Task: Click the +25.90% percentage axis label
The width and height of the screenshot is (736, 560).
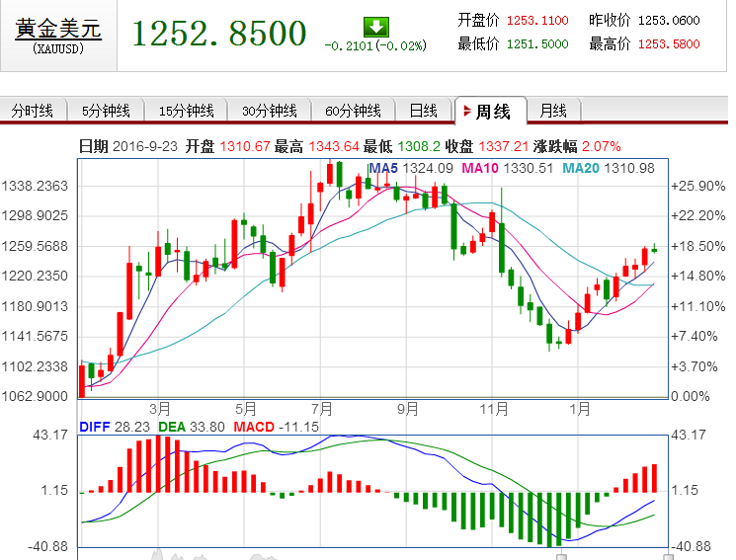Action: [698, 186]
